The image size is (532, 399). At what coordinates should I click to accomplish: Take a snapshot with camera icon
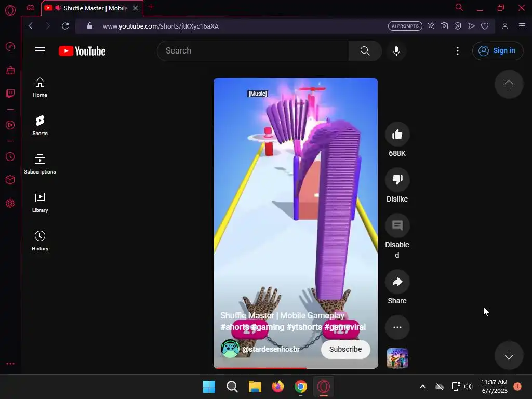pyautogui.click(x=444, y=26)
